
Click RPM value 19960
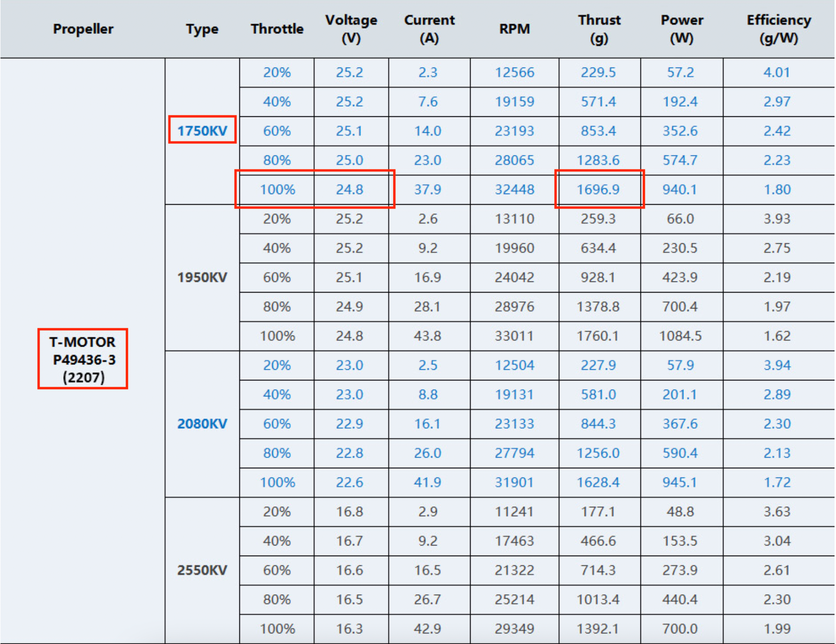(x=515, y=248)
